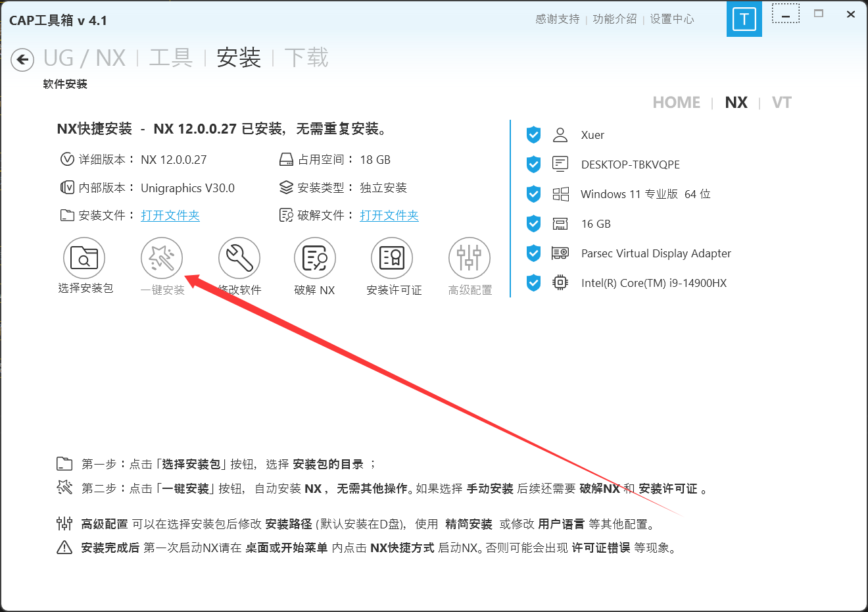Screen dimensions: 868x612
Task: Click the 选择安装包 folder icon
Action: pyautogui.click(x=84, y=258)
